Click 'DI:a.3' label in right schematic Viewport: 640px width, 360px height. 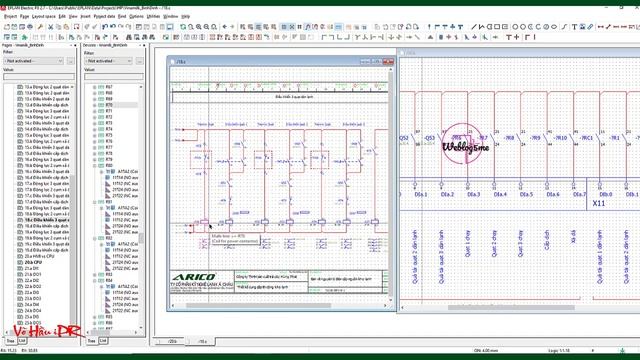tap(473, 195)
